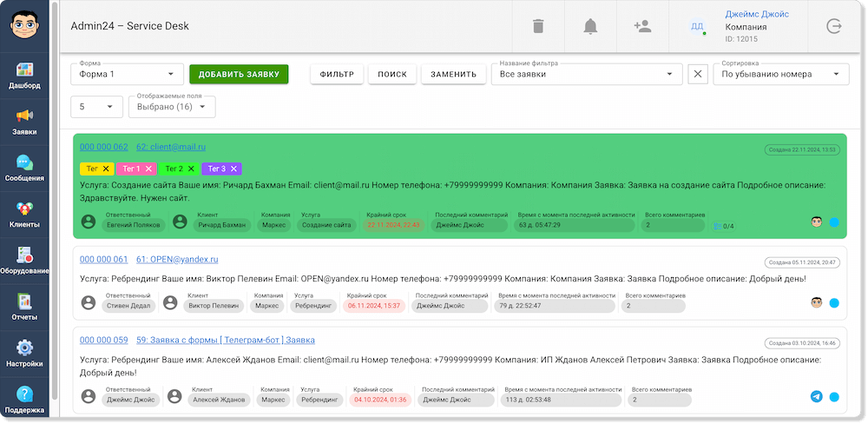Open Настройки gear icon

[24, 352]
